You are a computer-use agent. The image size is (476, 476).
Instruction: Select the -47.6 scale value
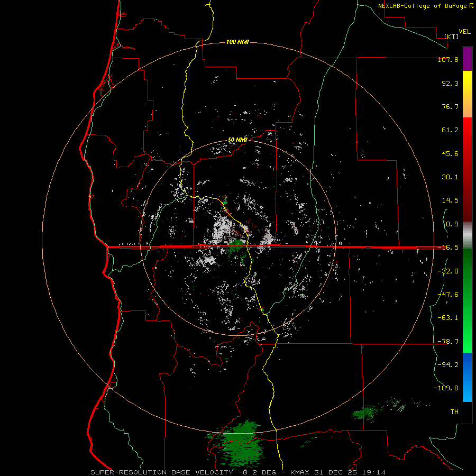coord(448,295)
